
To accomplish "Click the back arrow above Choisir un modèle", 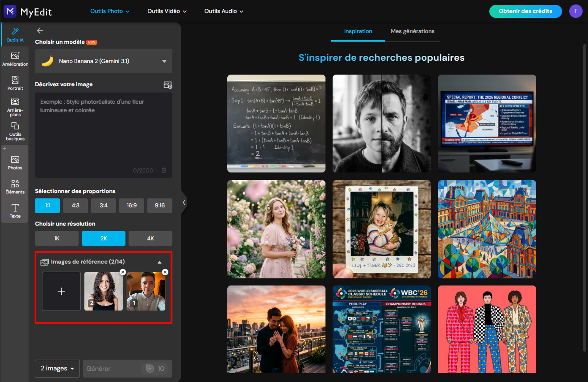I will tap(40, 31).
